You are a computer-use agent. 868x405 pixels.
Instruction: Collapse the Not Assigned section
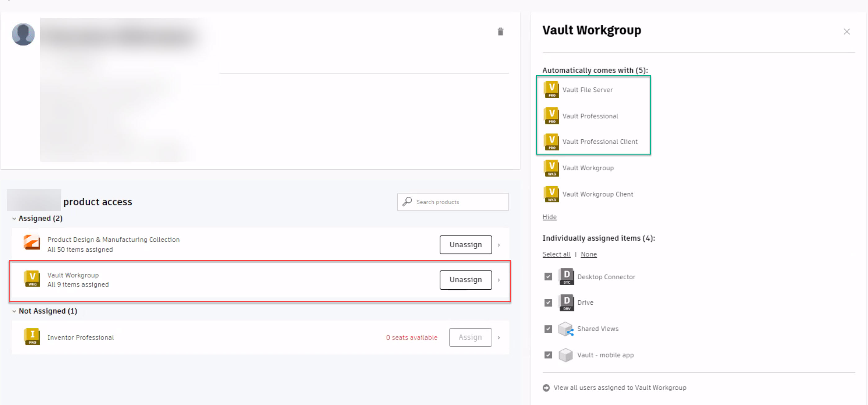(x=15, y=311)
